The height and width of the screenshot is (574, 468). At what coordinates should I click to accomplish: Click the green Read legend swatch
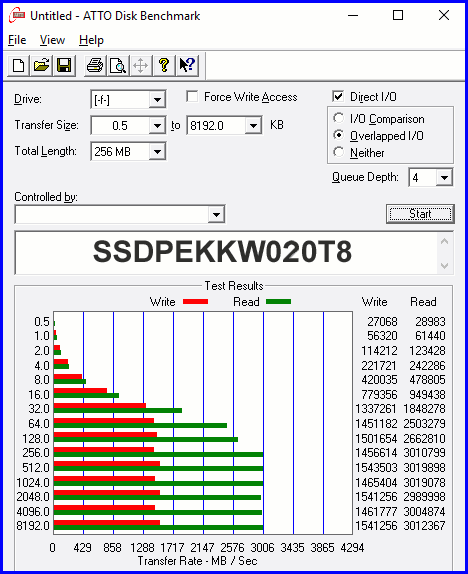point(278,302)
